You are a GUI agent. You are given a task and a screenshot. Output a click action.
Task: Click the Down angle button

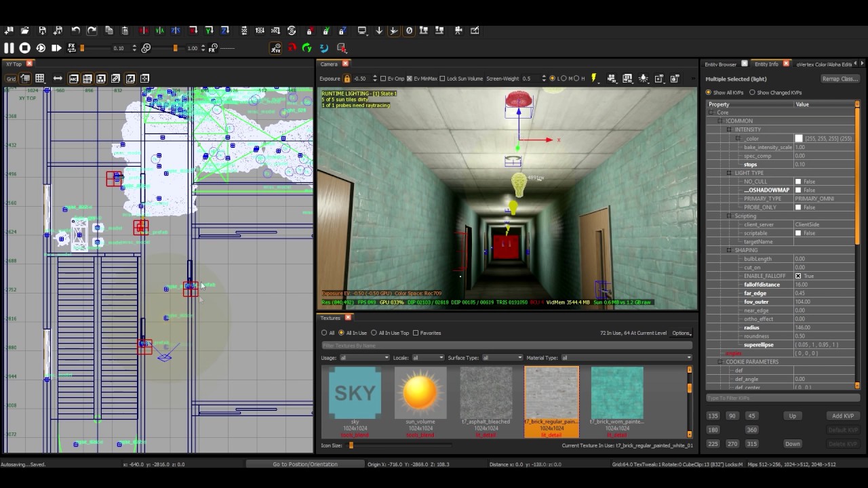point(792,444)
